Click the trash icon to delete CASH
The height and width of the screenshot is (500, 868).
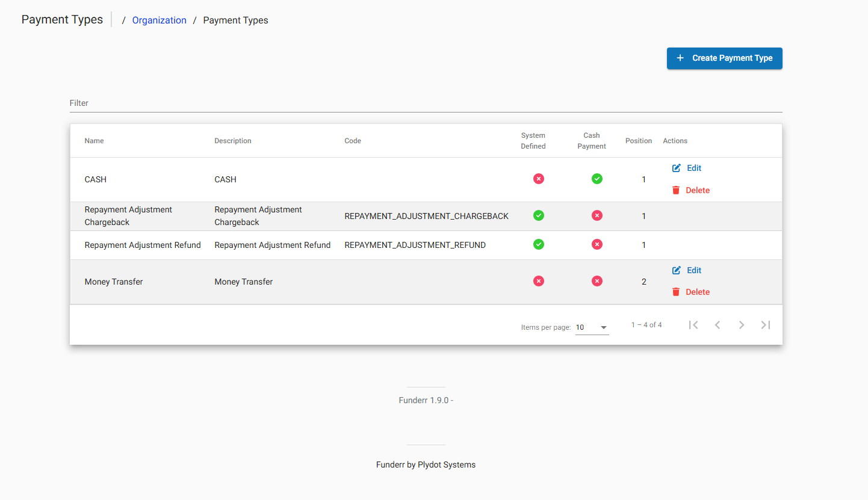(x=677, y=190)
